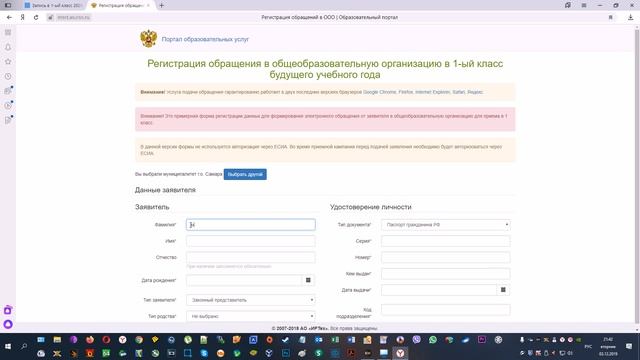The width and height of the screenshot is (640, 360).
Task: Open the Windows notification center icon
Action: [x=629, y=346]
